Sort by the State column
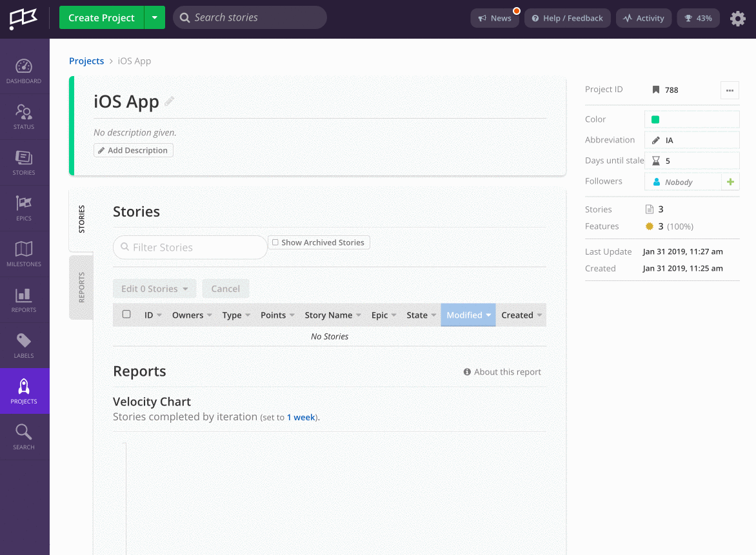 click(x=421, y=315)
